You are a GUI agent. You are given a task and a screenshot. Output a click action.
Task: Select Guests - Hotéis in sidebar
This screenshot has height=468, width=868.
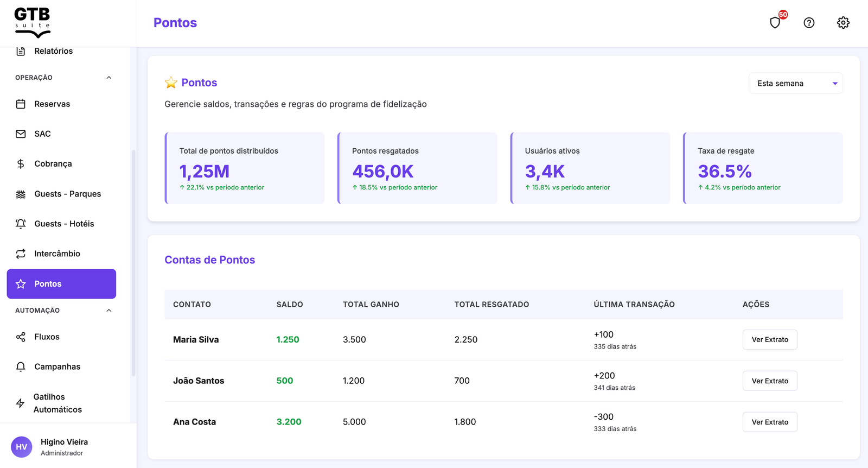(x=64, y=224)
